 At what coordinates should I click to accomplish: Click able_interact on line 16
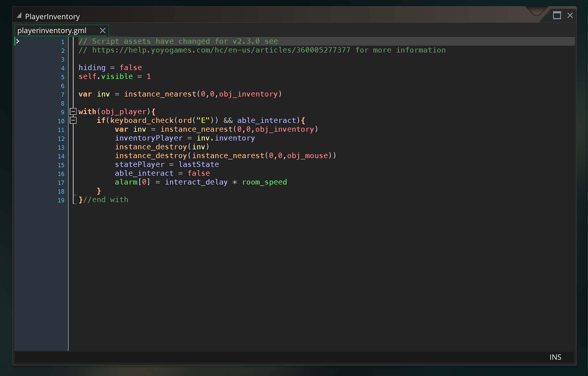[144, 173]
